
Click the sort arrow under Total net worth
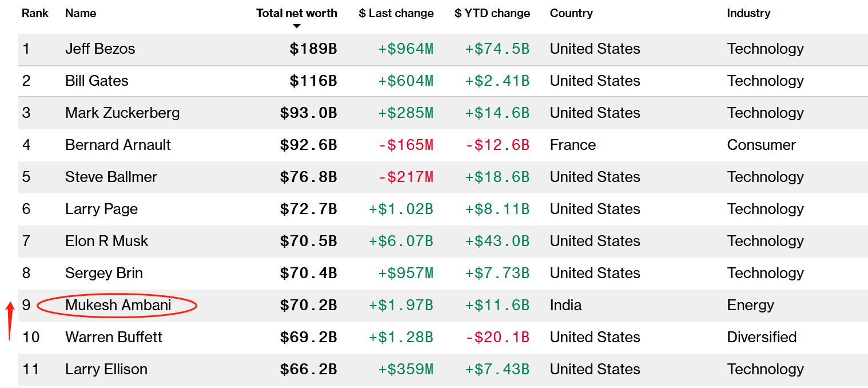(296, 26)
